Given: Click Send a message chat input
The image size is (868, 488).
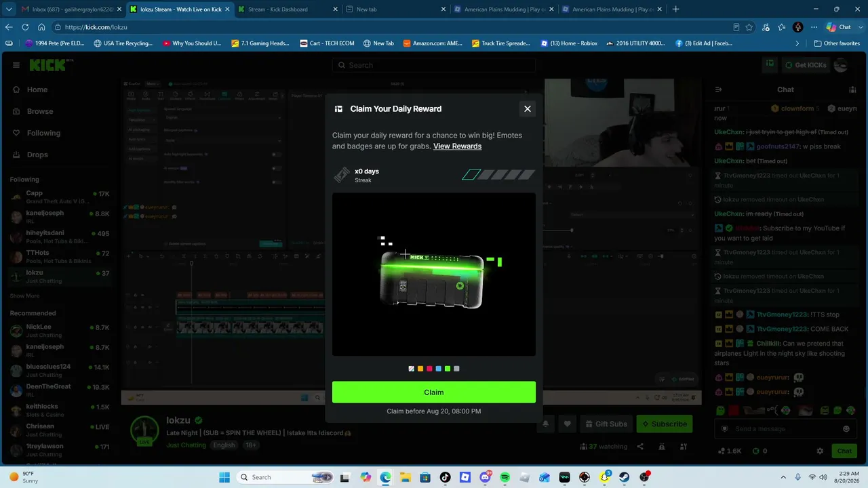Looking at the screenshot, I should point(780,429).
